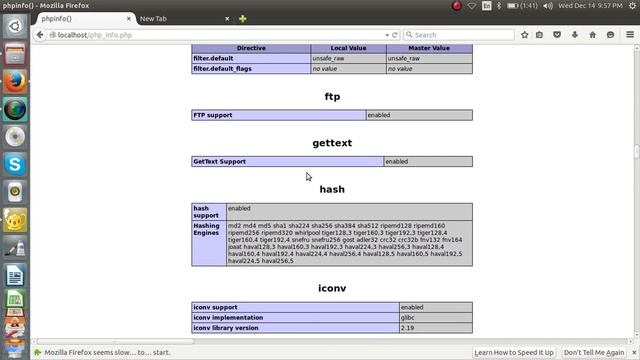Select the filter.default directive cell
This screenshot has width=640, height=360.
[x=251, y=58]
